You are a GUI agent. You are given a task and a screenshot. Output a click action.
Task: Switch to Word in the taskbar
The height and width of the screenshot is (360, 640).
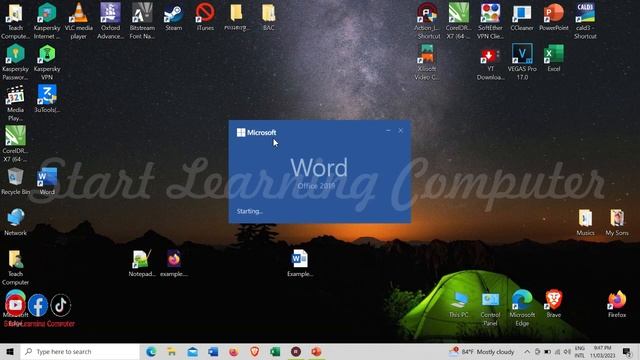pyautogui.click(x=213, y=351)
